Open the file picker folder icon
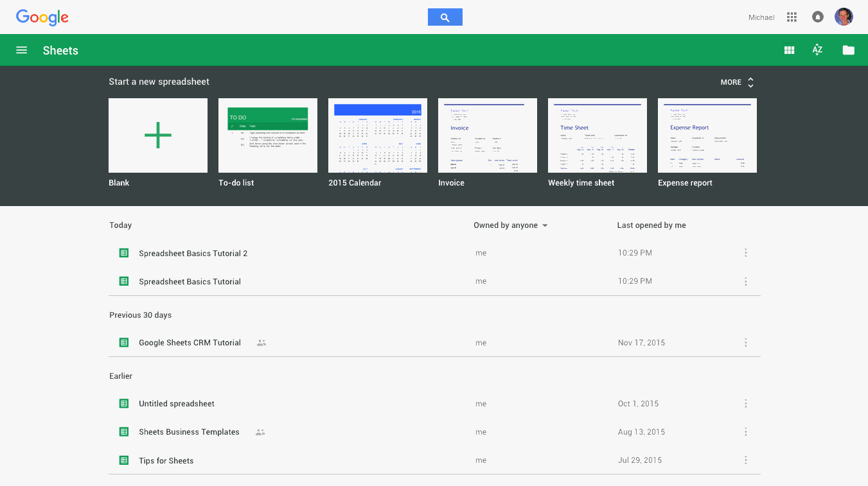The height and width of the screenshot is (486, 868). 848,49
